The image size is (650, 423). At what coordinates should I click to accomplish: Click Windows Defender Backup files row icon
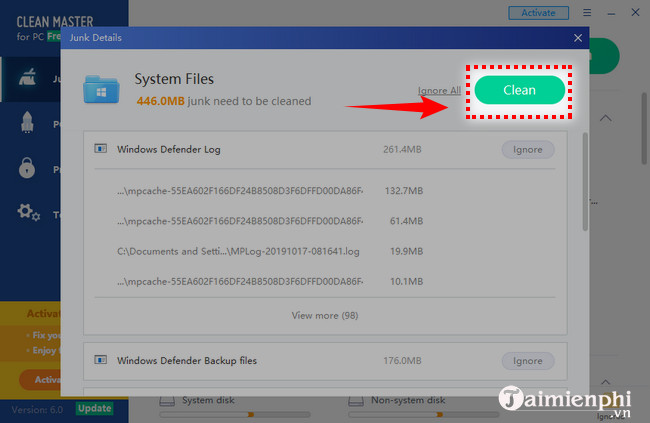point(100,360)
